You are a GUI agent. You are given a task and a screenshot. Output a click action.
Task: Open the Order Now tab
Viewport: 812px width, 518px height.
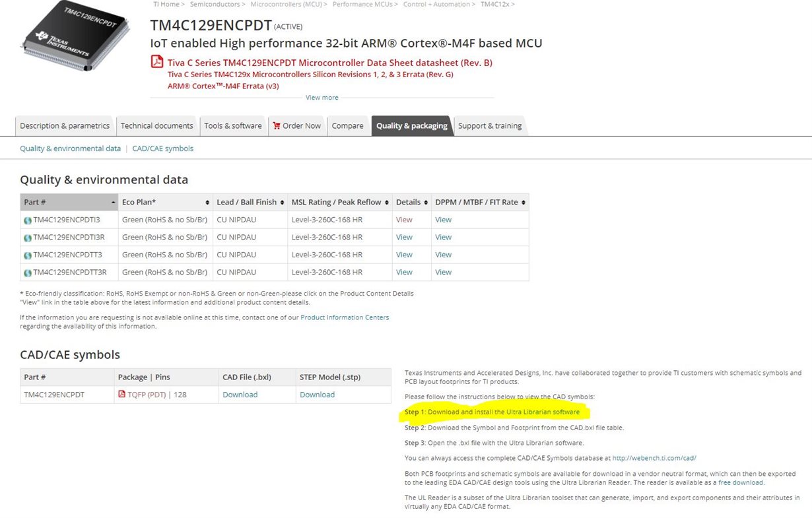[296, 125]
